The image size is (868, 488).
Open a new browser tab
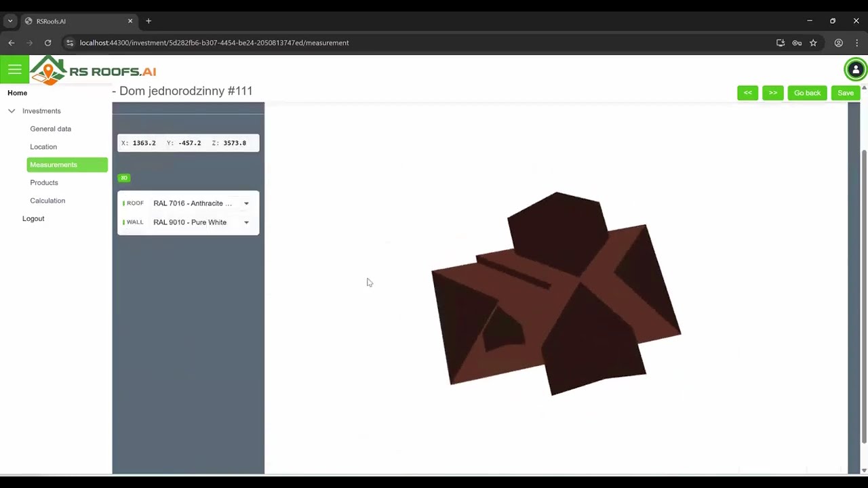pyautogui.click(x=149, y=21)
